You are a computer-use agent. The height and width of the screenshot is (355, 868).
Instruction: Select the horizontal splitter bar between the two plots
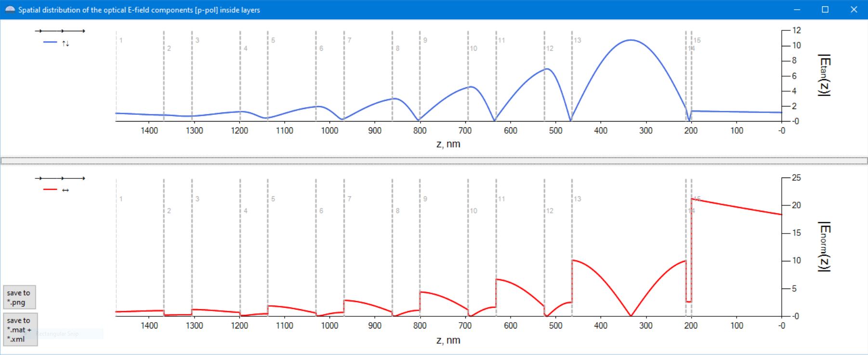tap(434, 161)
